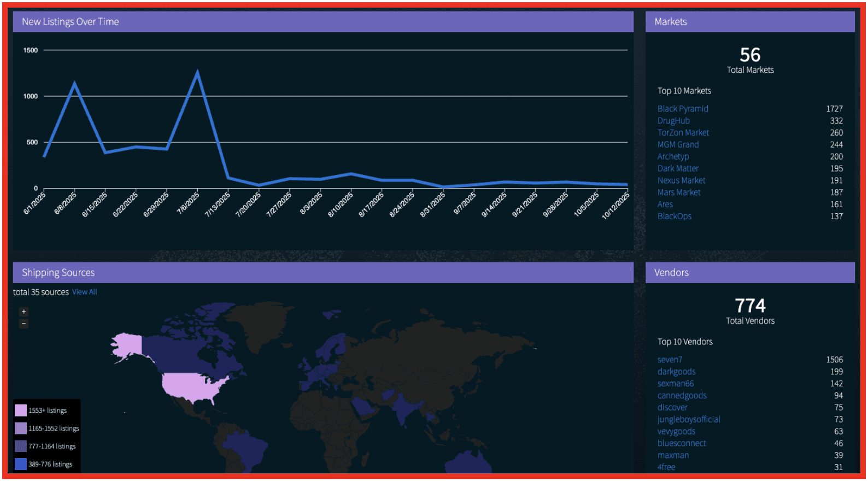The image size is (868, 481).
Task: Open the blueseconnect vendor link
Action: point(681,443)
